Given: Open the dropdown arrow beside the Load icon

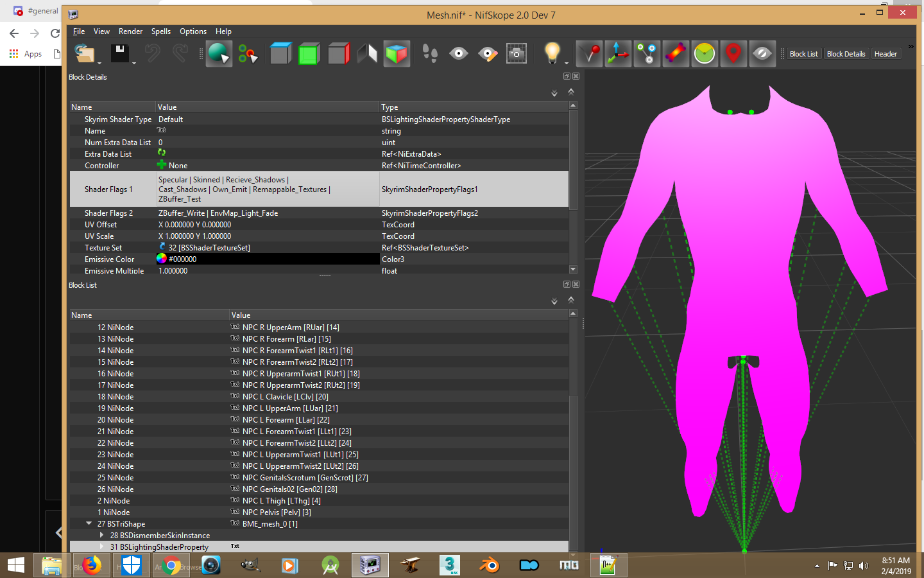Looking at the screenshot, I should (99, 62).
